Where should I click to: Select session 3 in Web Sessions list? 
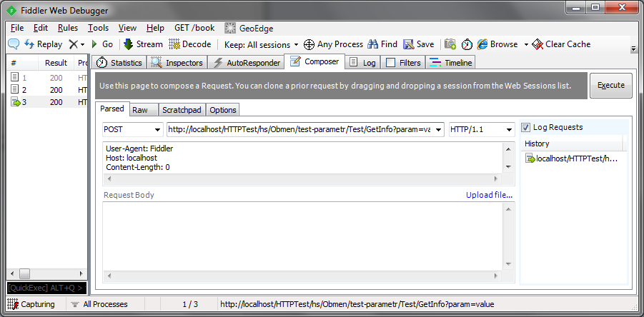pos(48,102)
